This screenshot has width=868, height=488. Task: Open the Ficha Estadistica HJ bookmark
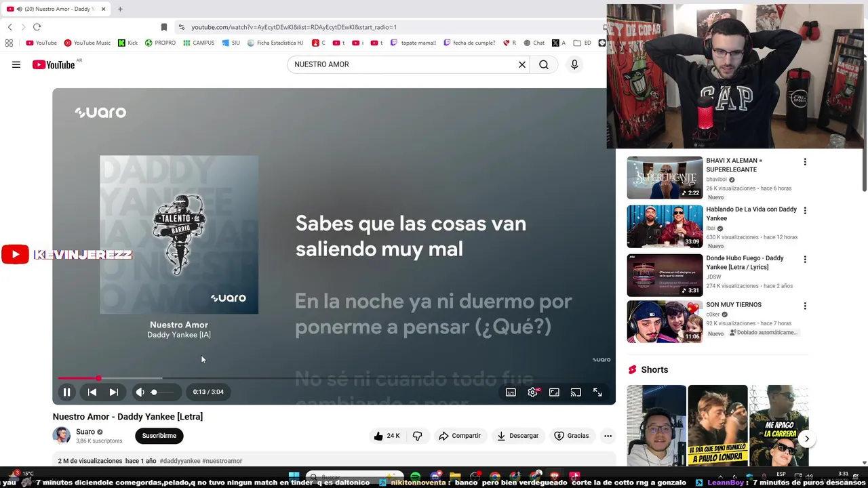click(275, 43)
